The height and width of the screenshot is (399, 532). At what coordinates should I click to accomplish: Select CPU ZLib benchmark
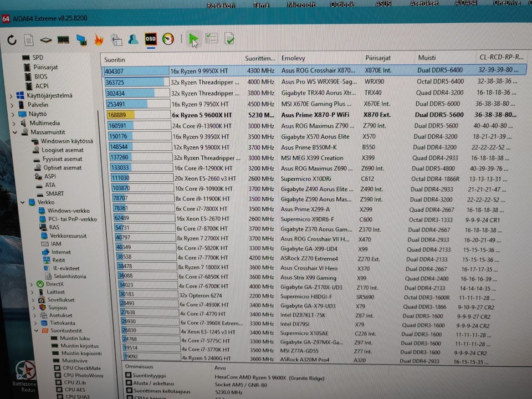click(x=75, y=383)
